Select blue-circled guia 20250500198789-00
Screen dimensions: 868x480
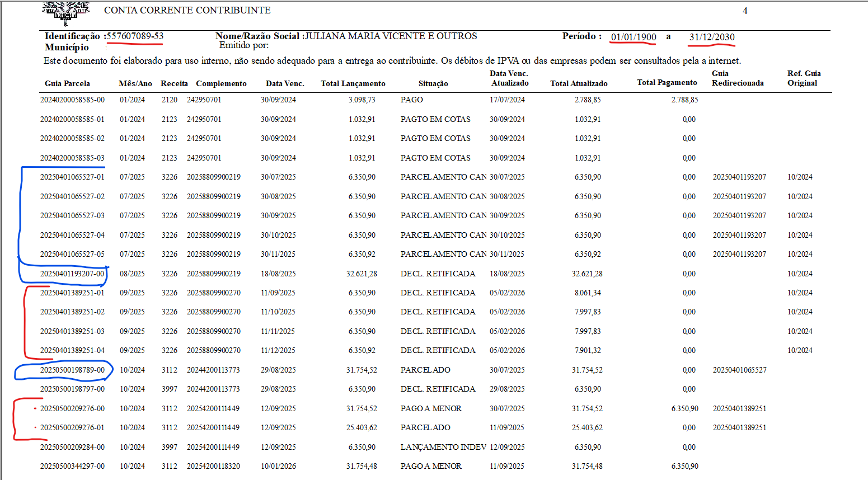click(72, 370)
